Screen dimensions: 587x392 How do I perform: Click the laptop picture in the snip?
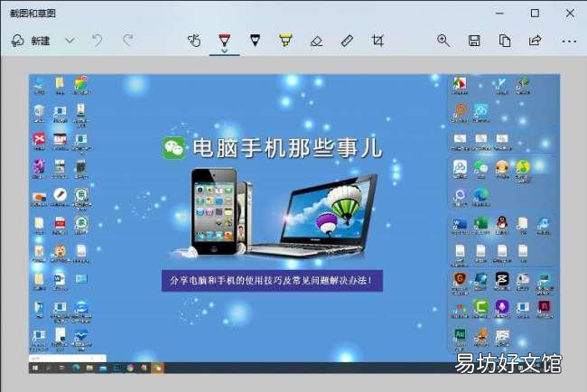coord(314,216)
